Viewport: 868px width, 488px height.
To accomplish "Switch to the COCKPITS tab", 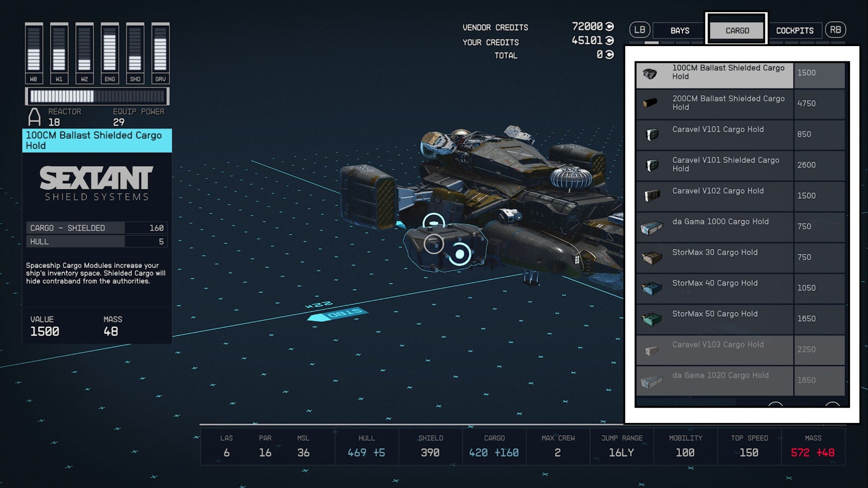I will 796,30.
